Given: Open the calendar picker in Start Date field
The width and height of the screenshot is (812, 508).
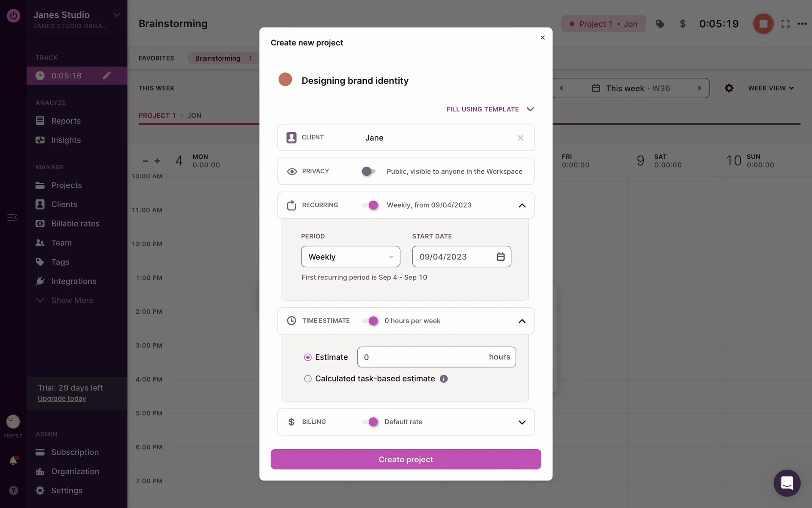Looking at the screenshot, I should [500, 257].
